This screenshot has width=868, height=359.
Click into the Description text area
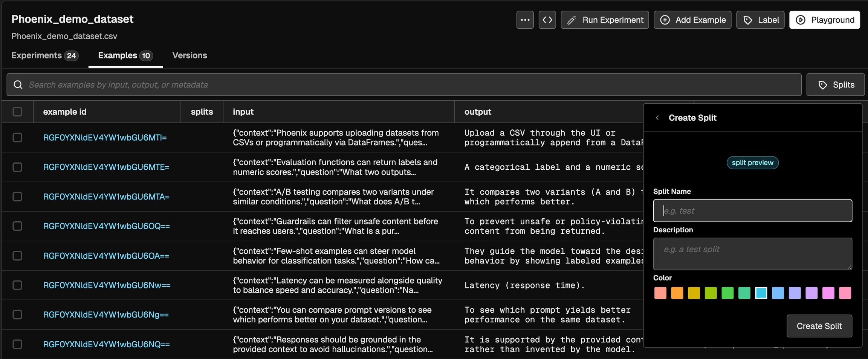752,254
